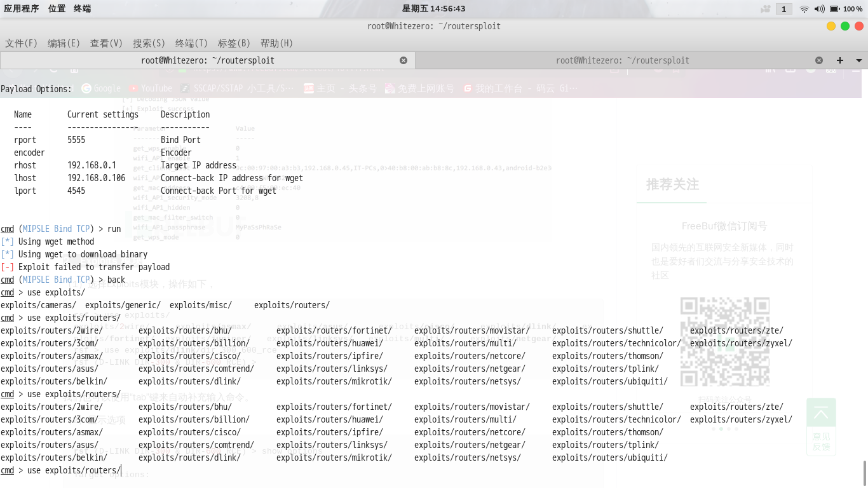Maximize the terminal with the green button
The width and height of the screenshot is (868, 488).
(x=845, y=26)
